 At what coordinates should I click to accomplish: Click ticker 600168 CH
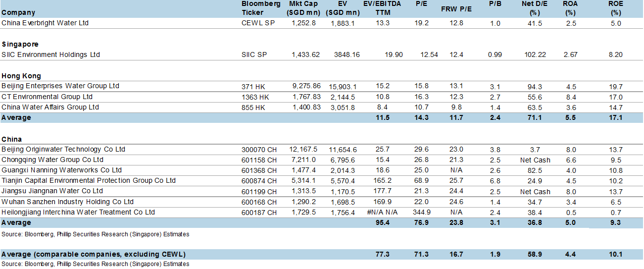click(258, 202)
